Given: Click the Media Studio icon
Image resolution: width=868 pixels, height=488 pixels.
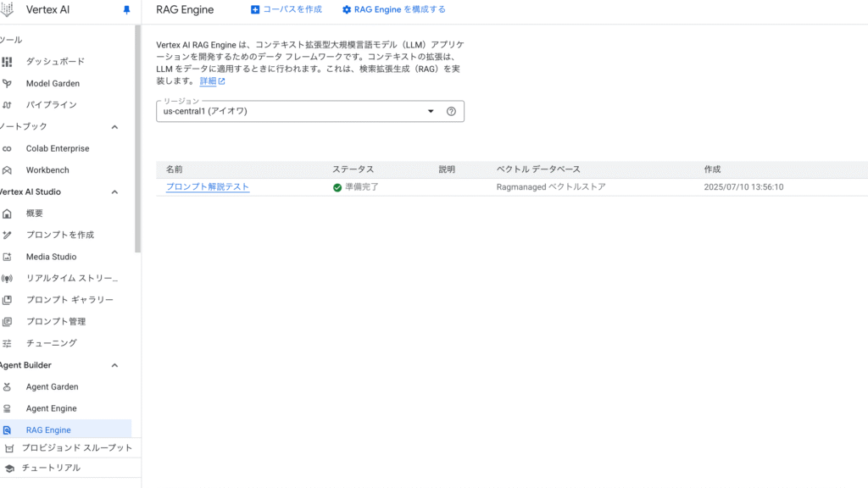Looking at the screenshot, I should click(7, 257).
